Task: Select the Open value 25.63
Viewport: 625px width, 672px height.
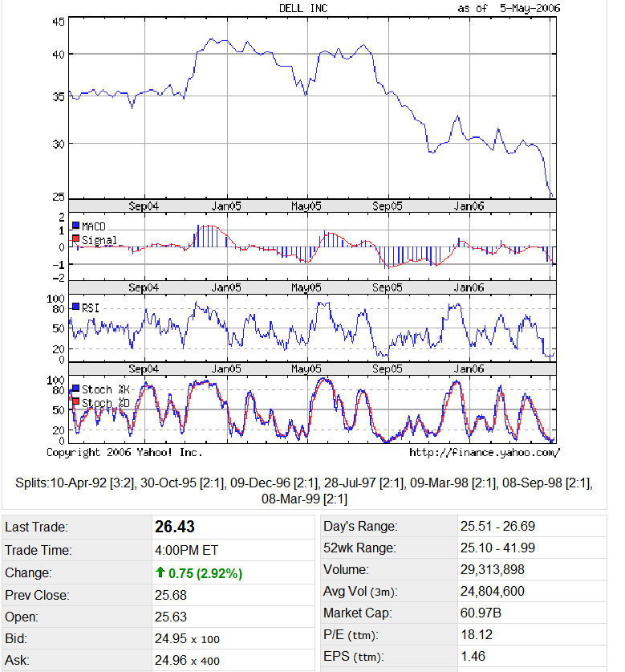Action: (171, 617)
